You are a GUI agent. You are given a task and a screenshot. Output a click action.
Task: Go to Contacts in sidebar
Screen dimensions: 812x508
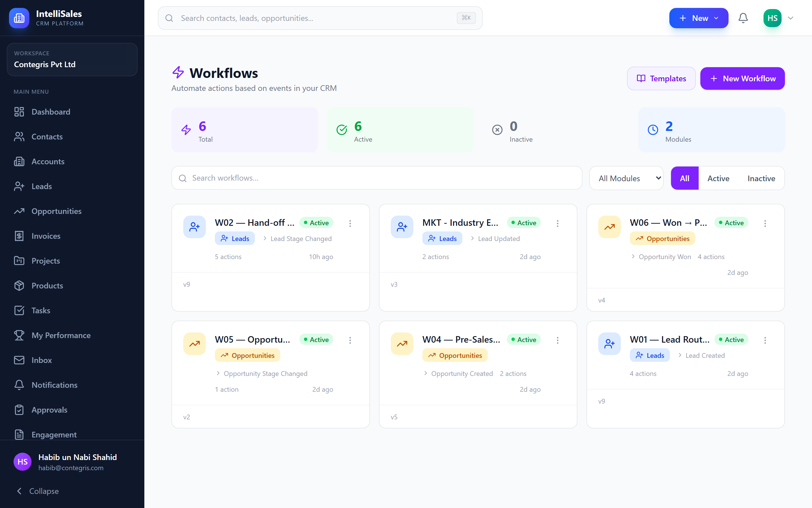coord(72,137)
